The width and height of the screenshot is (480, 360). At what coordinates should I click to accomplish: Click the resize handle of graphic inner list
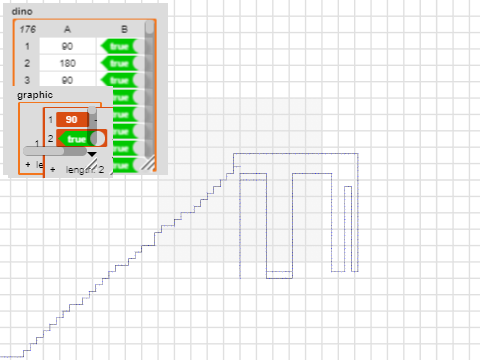(x=91, y=164)
